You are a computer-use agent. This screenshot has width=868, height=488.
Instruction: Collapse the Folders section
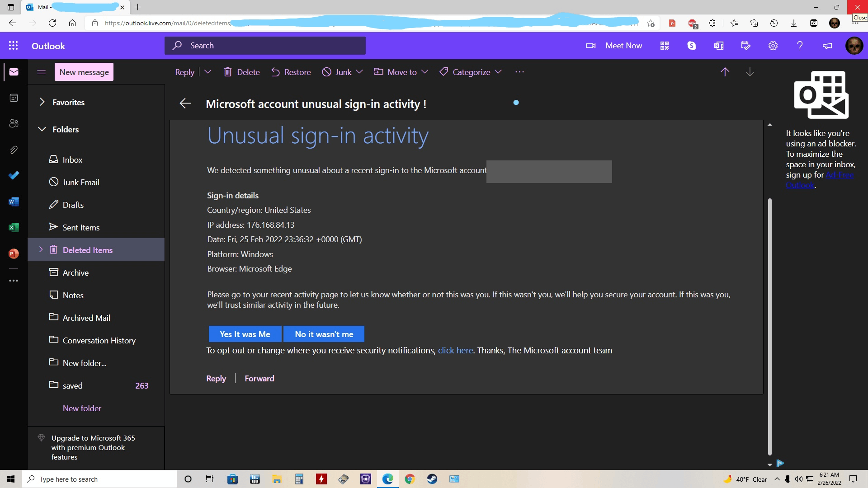coord(42,129)
